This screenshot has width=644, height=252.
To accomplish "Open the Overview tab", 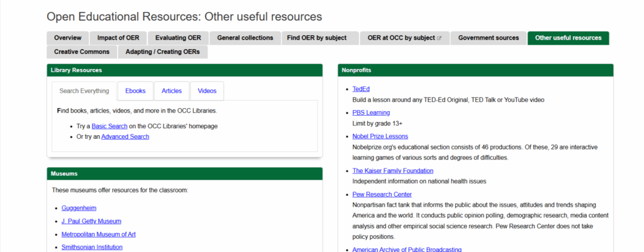I will click(x=67, y=38).
